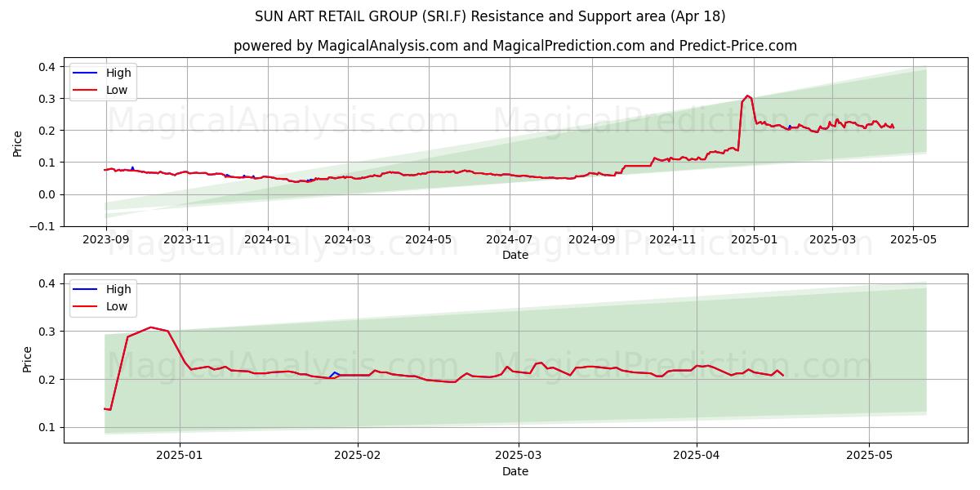Click the 2025-05 tick label in top chart

pyautogui.click(x=912, y=240)
